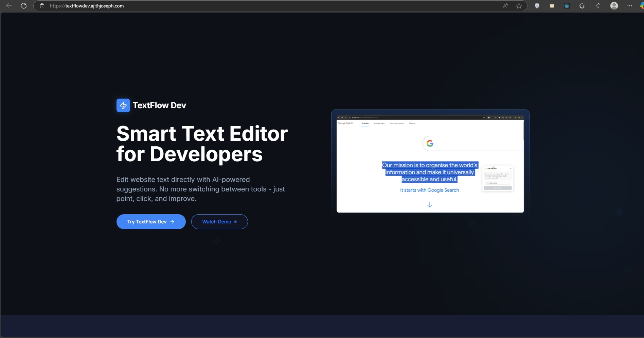The image size is (644, 338).
Task: Click the down arrow in the preview
Action: [430, 205]
